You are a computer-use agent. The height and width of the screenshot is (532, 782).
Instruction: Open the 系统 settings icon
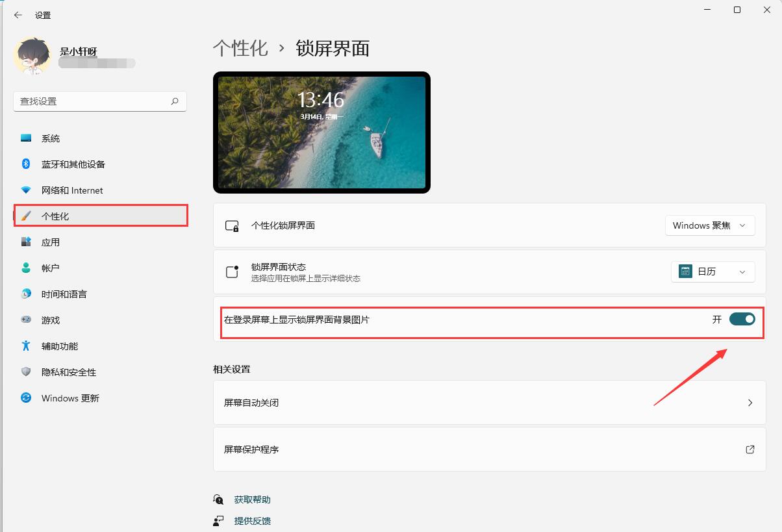point(26,138)
